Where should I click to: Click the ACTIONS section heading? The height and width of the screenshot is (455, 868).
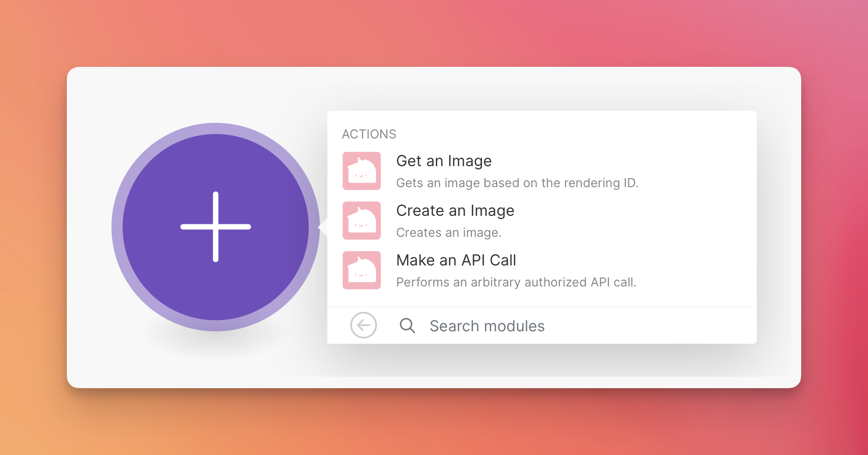[x=369, y=134]
